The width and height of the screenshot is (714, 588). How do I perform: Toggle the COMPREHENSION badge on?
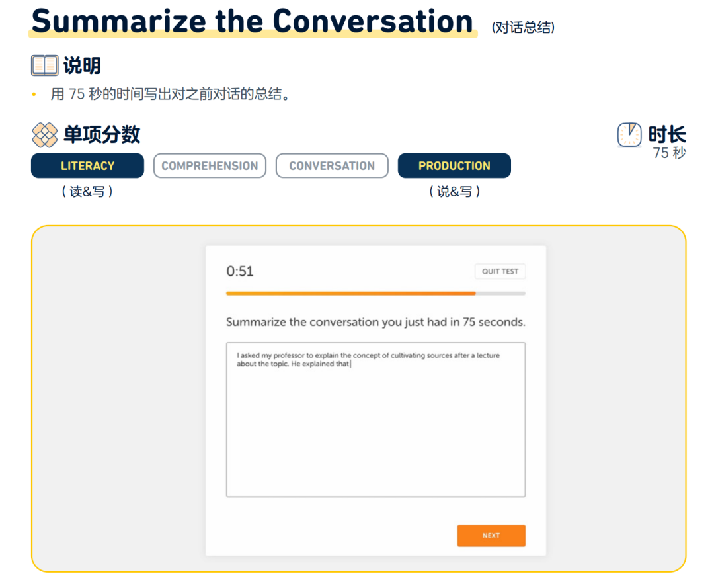click(210, 165)
